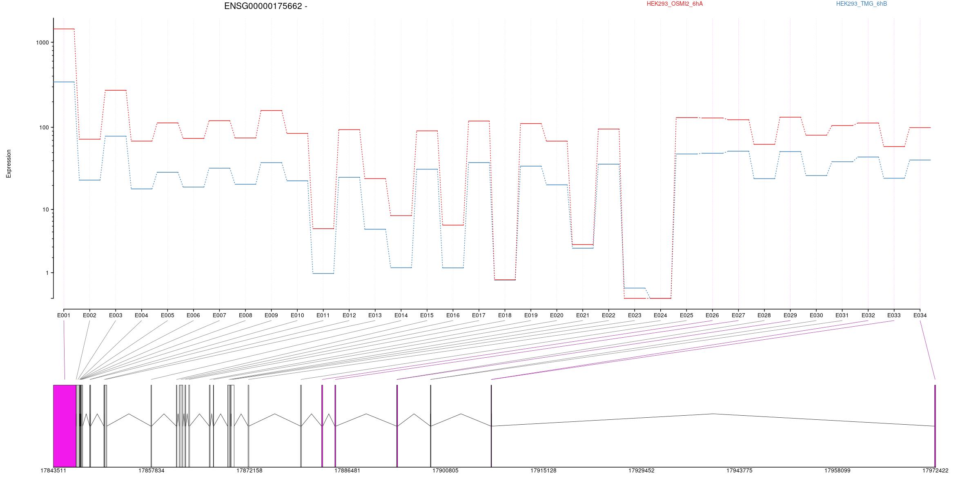Click the E001 exon label
Screen dimensions: 980x490
[x=64, y=315]
